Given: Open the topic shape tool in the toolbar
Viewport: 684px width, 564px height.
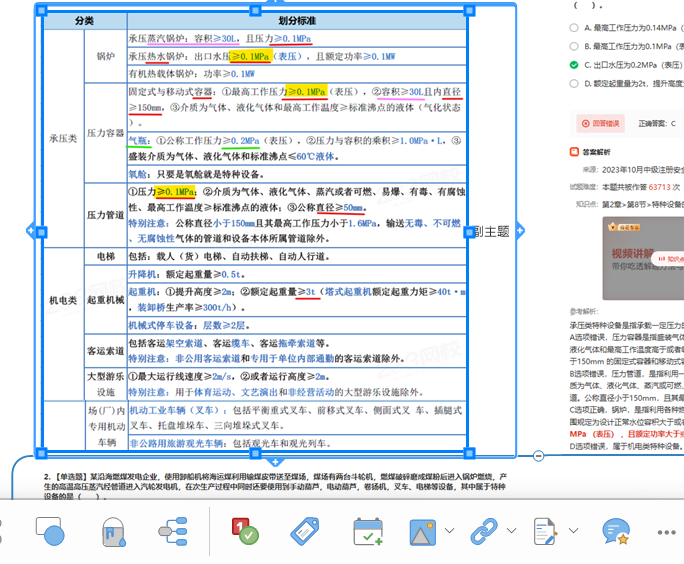Looking at the screenshot, I should point(50,531).
